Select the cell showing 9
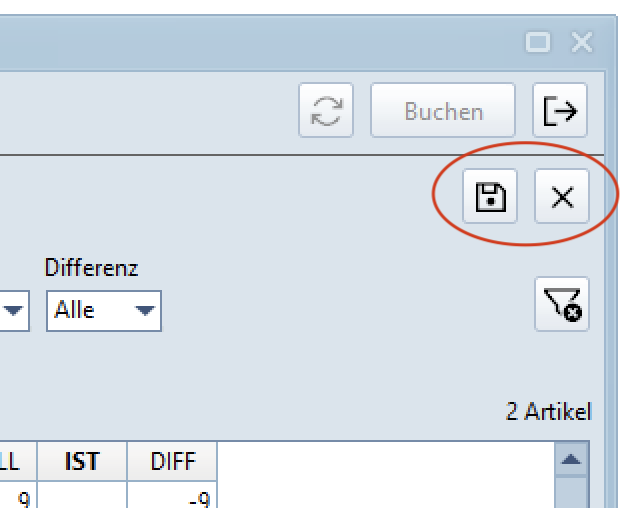 (16, 497)
